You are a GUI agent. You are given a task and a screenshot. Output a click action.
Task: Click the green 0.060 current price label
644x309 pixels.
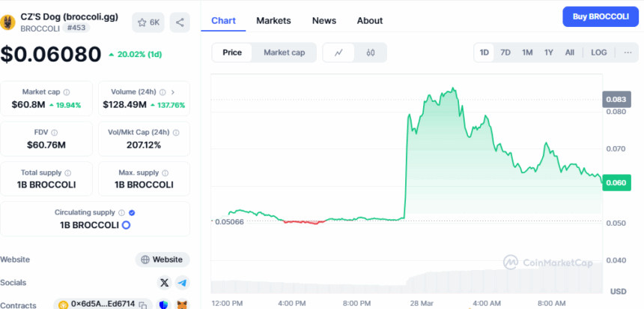[616, 183]
